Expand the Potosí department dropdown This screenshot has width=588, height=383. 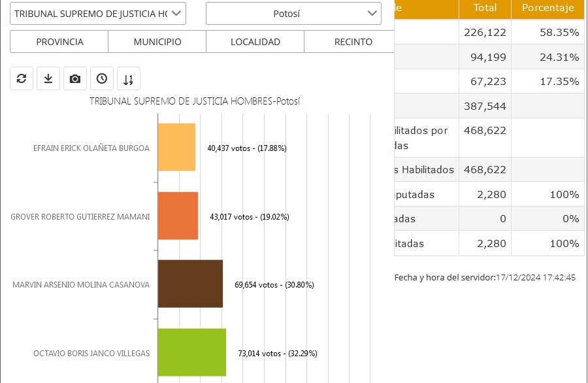293,13
